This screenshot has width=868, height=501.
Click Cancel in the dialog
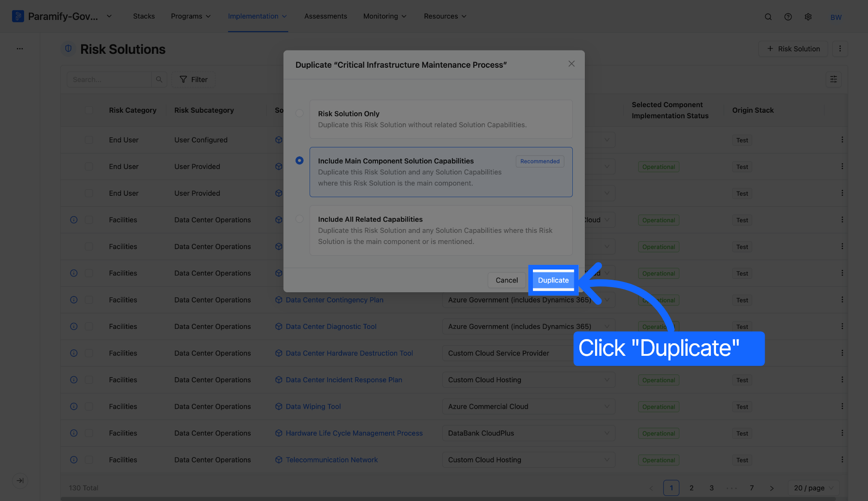pyautogui.click(x=507, y=280)
